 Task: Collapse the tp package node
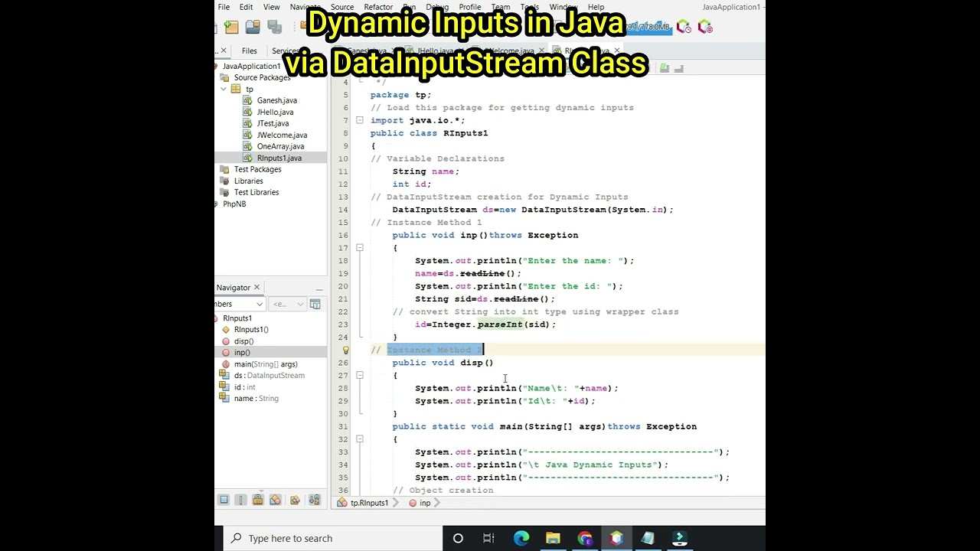tap(224, 89)
